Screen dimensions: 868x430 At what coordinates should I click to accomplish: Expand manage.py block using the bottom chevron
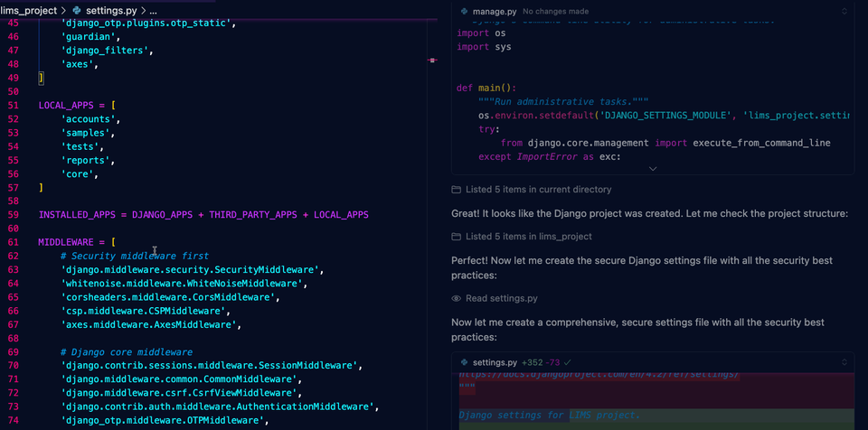[653, 168]
